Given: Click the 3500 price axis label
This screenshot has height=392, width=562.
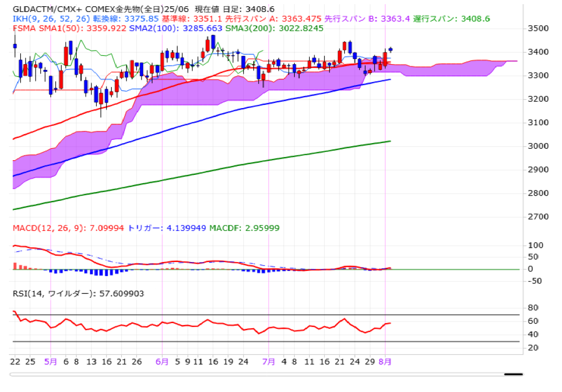Looking at the screenshot, I should click(538, 28).
